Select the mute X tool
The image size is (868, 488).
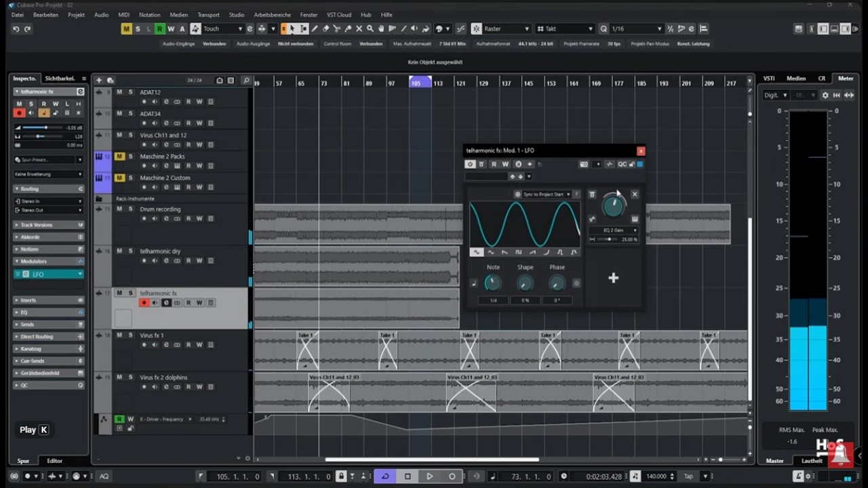(359, 28)
